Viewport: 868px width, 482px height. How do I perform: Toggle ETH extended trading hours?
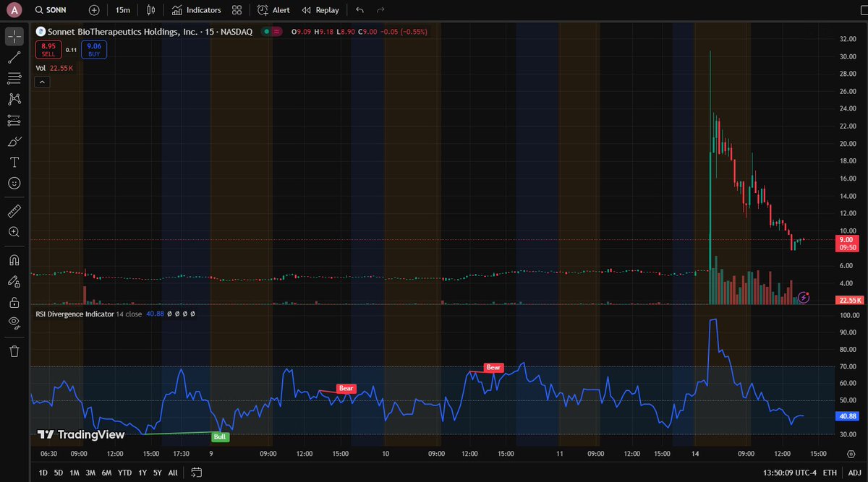pos(830,473)
